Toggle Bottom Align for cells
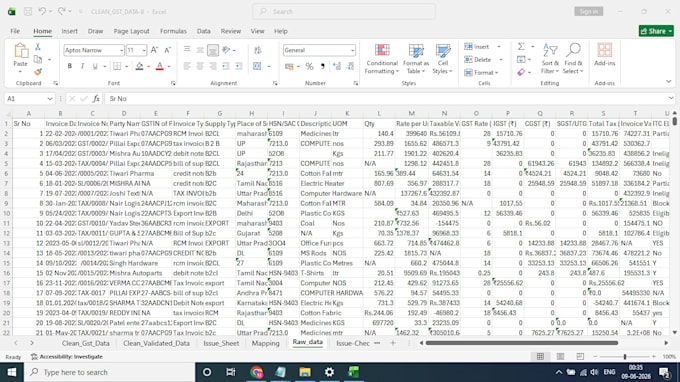This screenshot has height=382, width=680. coord(212,50)
